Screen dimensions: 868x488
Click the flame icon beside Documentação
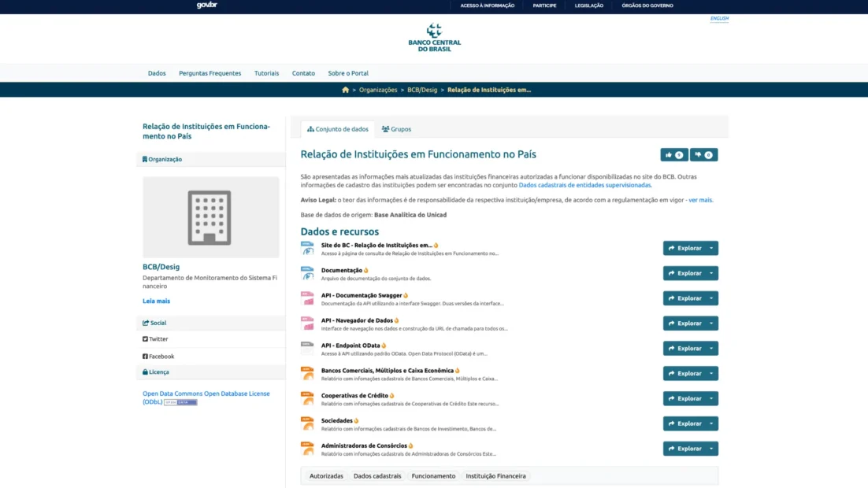tap(366, 271)
